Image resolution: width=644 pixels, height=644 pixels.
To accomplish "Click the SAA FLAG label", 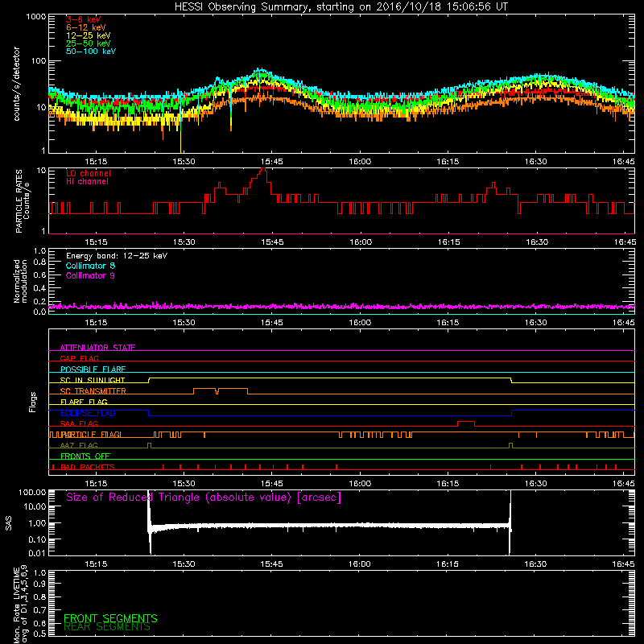I will pyautogui.click(x=79, y=423).
